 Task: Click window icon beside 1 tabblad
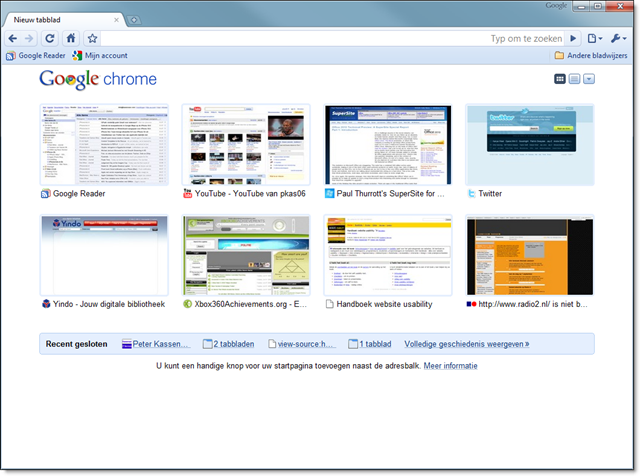coord(353,344)
